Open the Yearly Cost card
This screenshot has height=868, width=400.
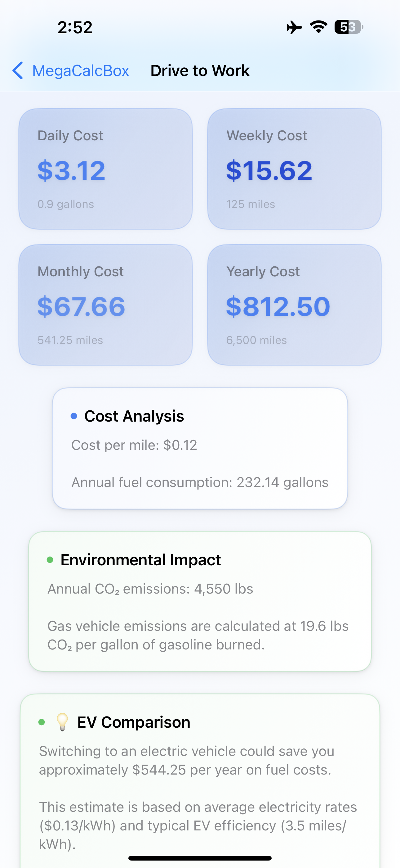tap(294, 305)
